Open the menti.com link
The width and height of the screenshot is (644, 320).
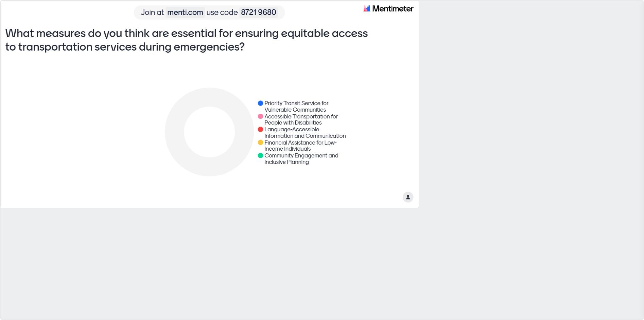[185, 13]
